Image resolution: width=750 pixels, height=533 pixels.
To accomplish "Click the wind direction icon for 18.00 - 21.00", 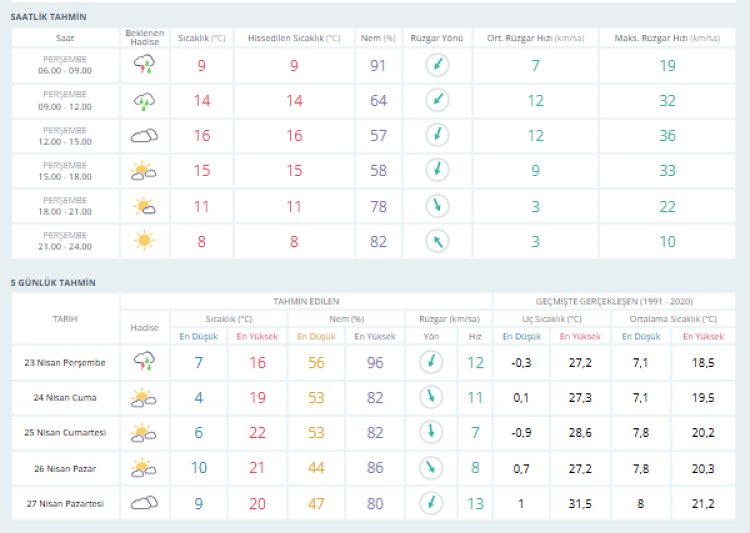I will pos(437,206).
